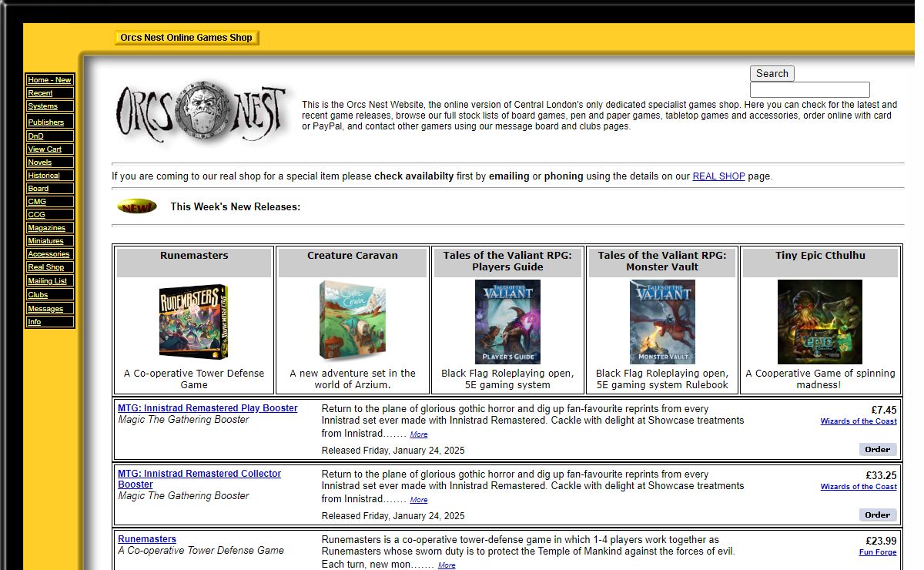Open the Recent sidebar link
This screenshot has height=570, width=924.
pos(40,93)
